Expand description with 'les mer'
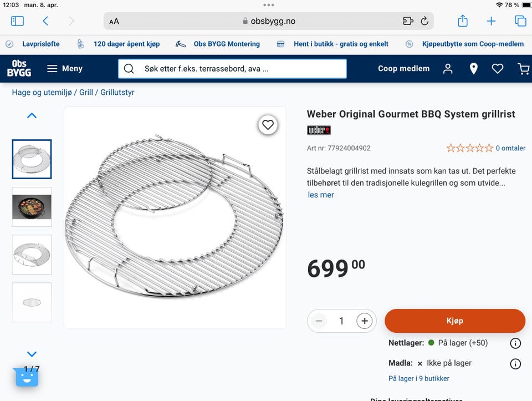 pos(321,195)
